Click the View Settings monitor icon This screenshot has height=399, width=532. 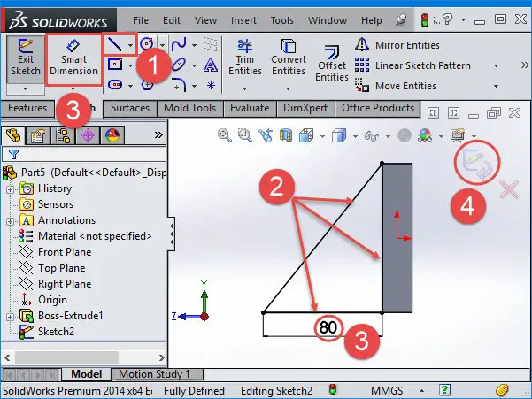coord(458,135)
